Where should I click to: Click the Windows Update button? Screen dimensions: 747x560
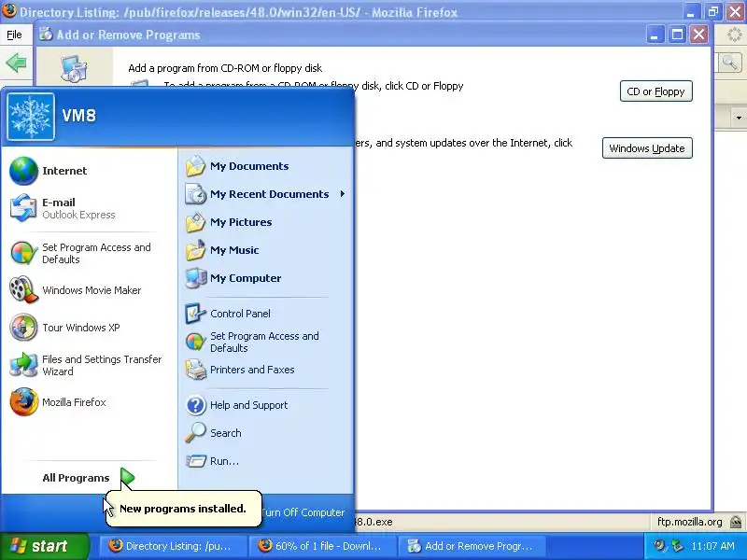(647, 148)
